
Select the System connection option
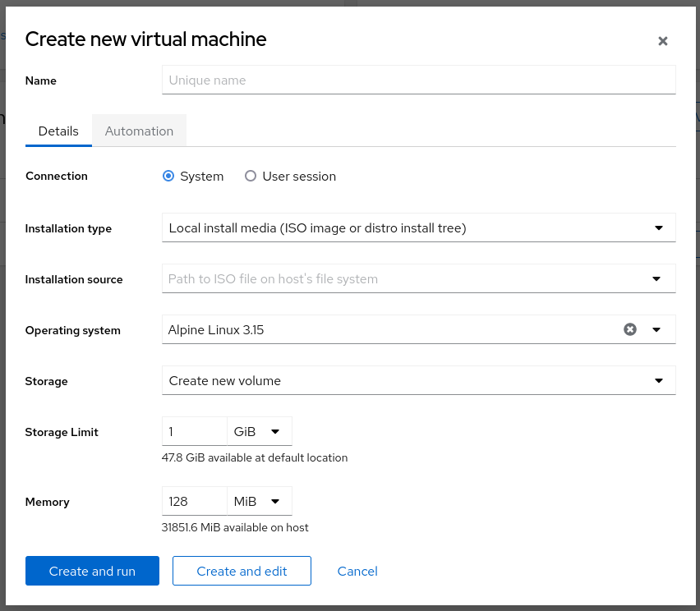point(168,176)
